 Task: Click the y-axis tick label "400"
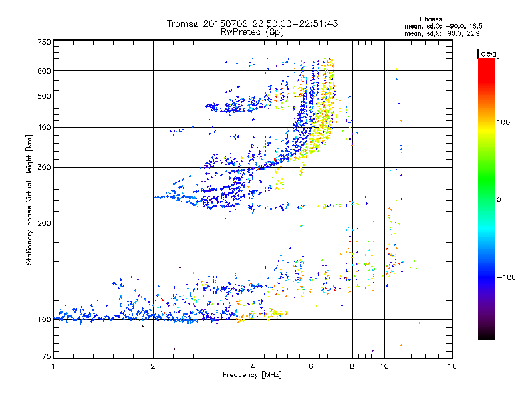pyautogui.click(x=44, y=128)
